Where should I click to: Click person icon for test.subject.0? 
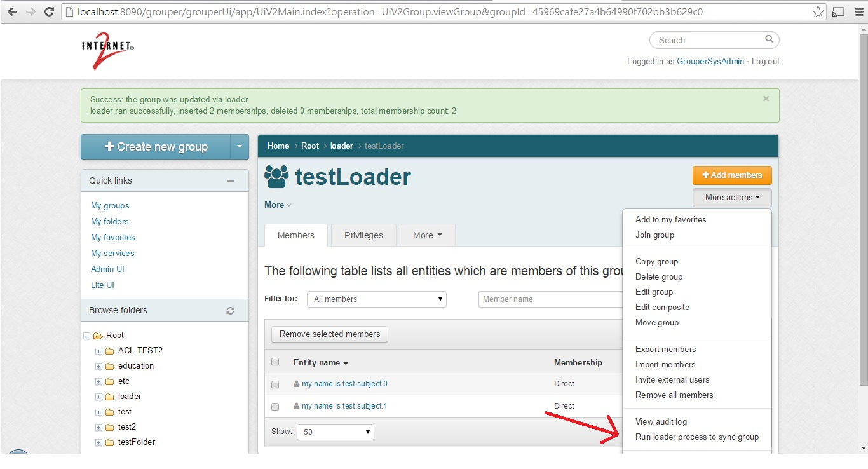tap(296, 384)
